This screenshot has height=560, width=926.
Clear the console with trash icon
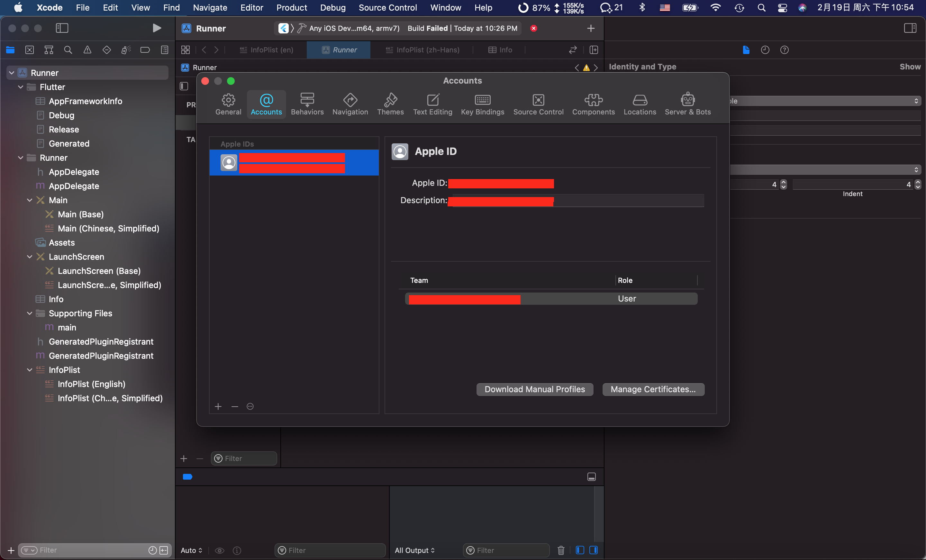click(561, 550)
